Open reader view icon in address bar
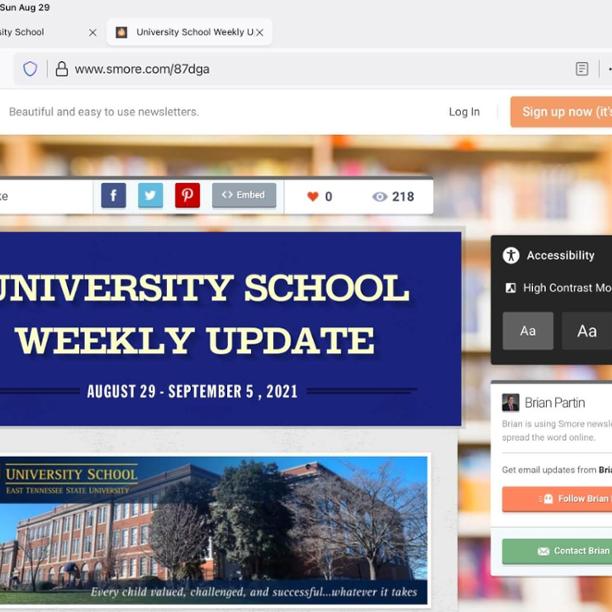 582,69
